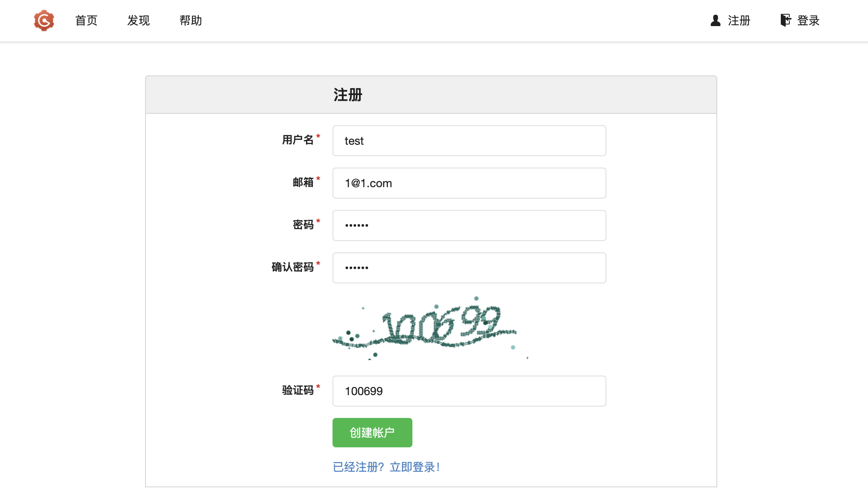Select the 登录 text in the top navbar
This screenshot has width=868, height=504.
tap(808, 20)
